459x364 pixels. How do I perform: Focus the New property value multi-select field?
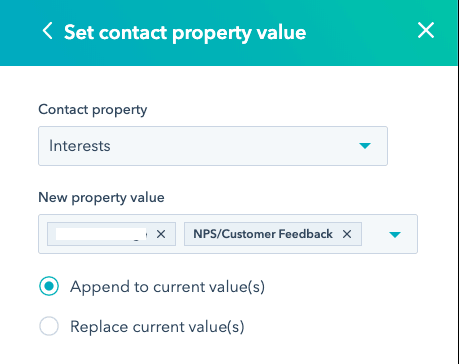click(x=228, y=234)
